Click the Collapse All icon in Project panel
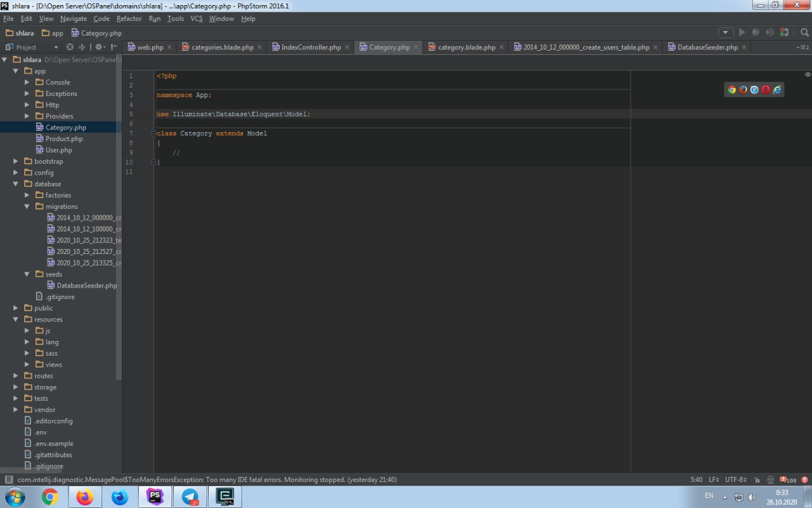The height and width of the screenshot is (508, 812). point(82,47)
